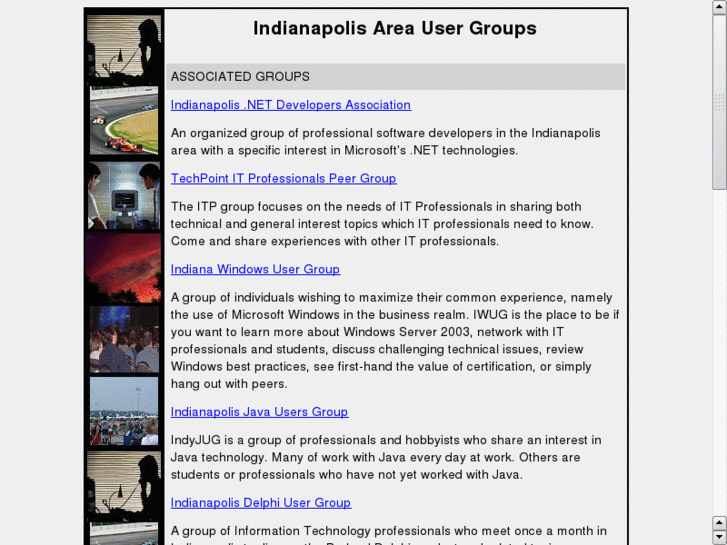
Task: Click text 'An organized group of professional software developers'
Action: [334, 133]
